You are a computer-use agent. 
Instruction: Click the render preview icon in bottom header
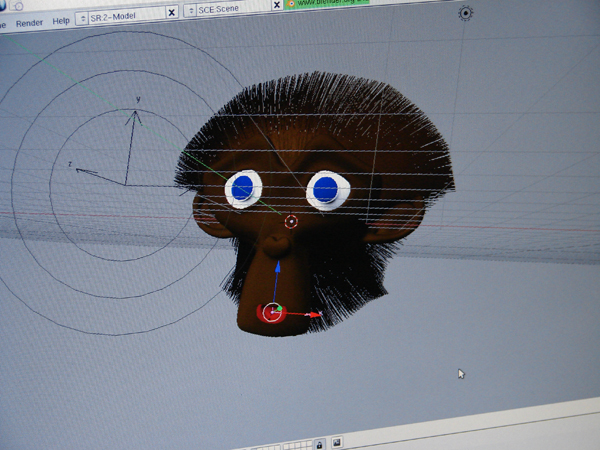pyautogui.click(x=337, y=442)
